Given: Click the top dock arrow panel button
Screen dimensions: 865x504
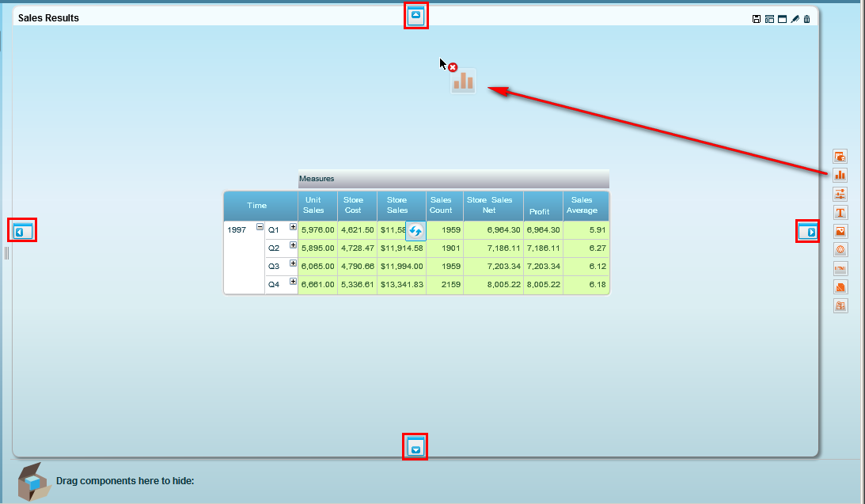Looking at the screenshot, I should (x=416, y=15).
